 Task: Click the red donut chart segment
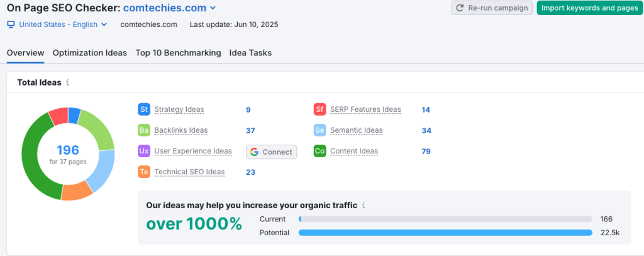(x=58, y=116)
